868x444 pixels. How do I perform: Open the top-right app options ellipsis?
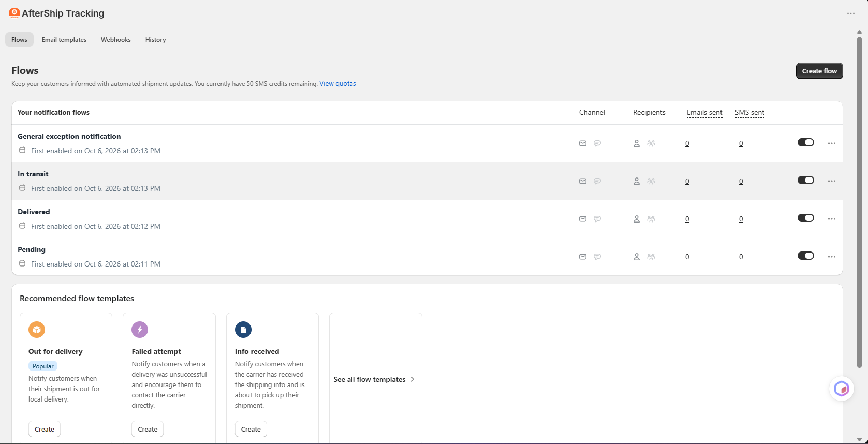[851, 13]
